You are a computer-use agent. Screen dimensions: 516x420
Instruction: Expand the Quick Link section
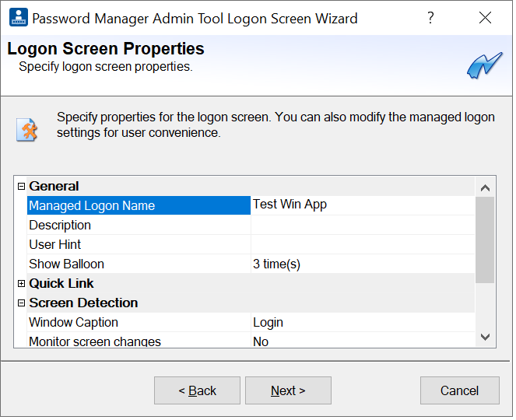(x=22, y=284)
